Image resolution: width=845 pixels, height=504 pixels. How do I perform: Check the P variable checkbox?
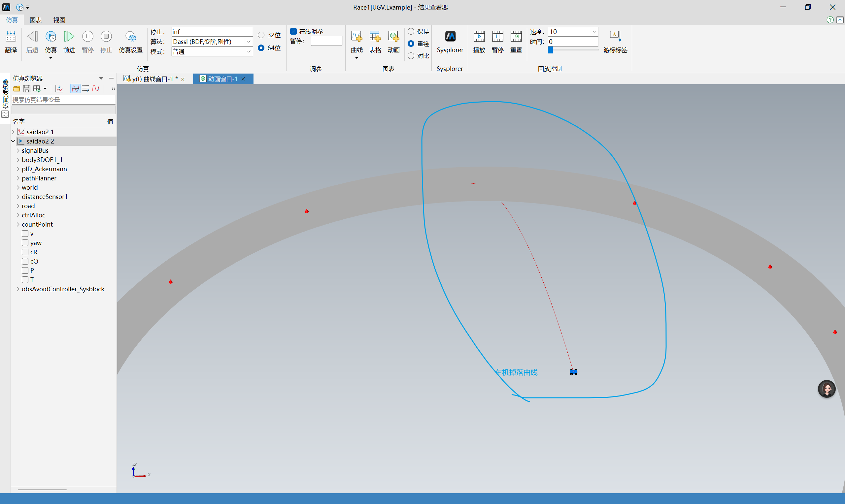25,270
